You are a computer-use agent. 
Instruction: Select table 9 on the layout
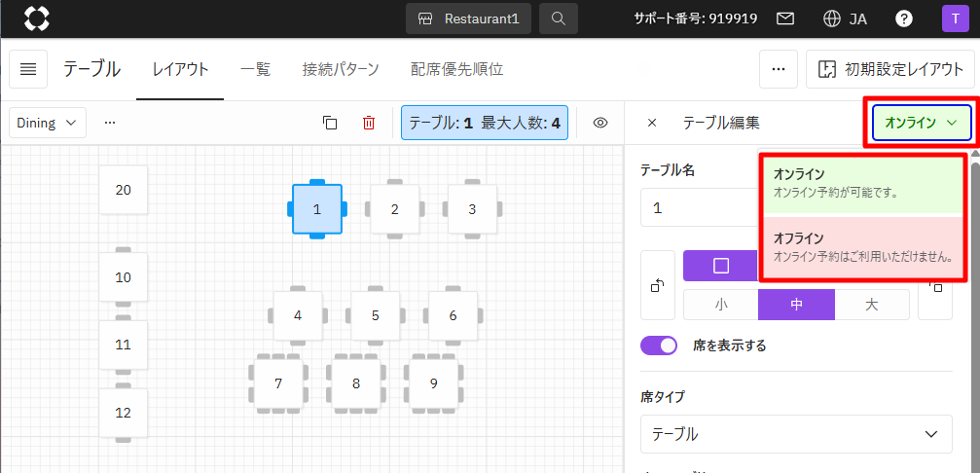[433, 383]
